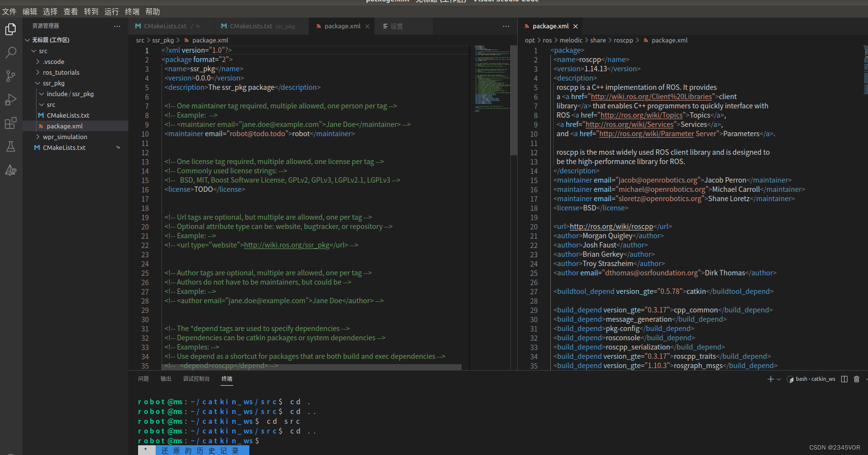Kill terminal with trash icon

point(856,379)
